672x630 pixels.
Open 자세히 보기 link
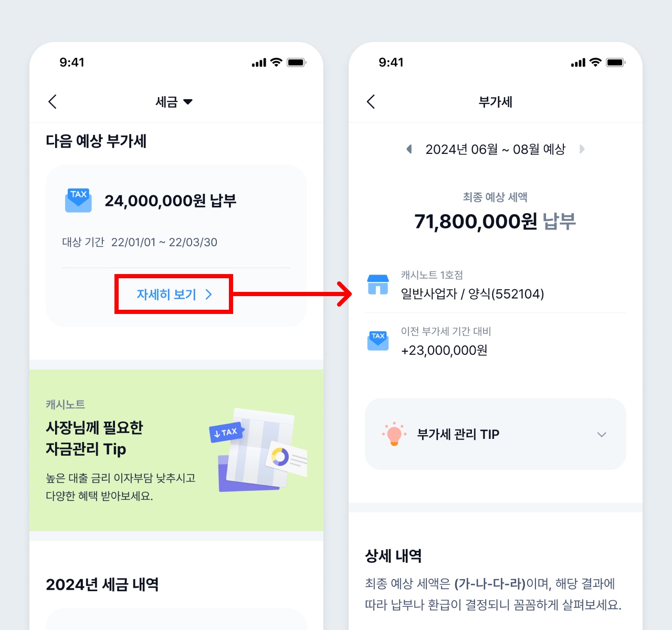pos(174,294)
